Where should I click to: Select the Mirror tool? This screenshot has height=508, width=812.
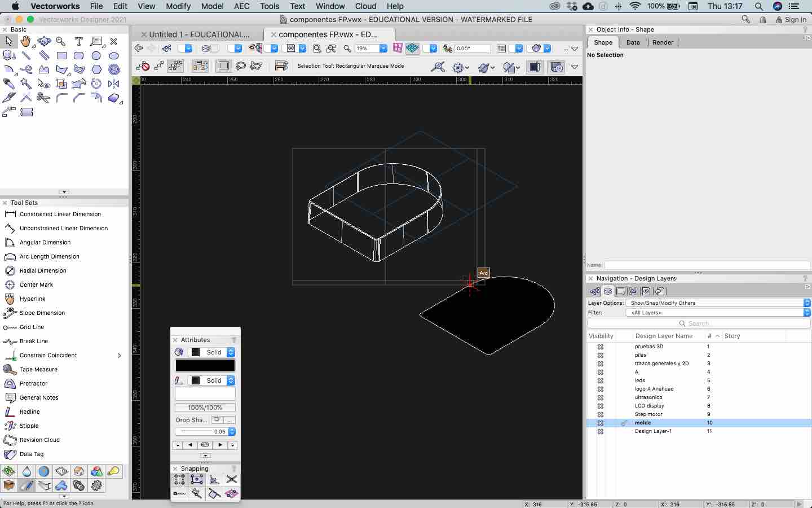coord(114,84)
